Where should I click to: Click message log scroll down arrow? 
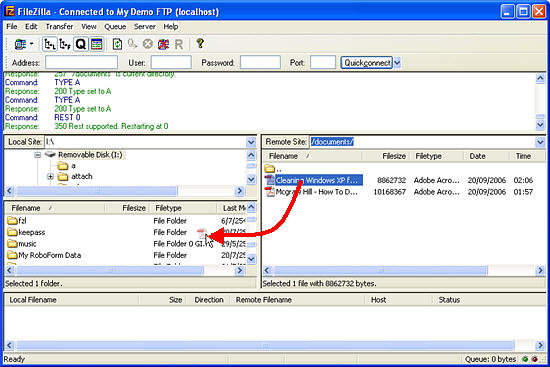click(540, 125)
